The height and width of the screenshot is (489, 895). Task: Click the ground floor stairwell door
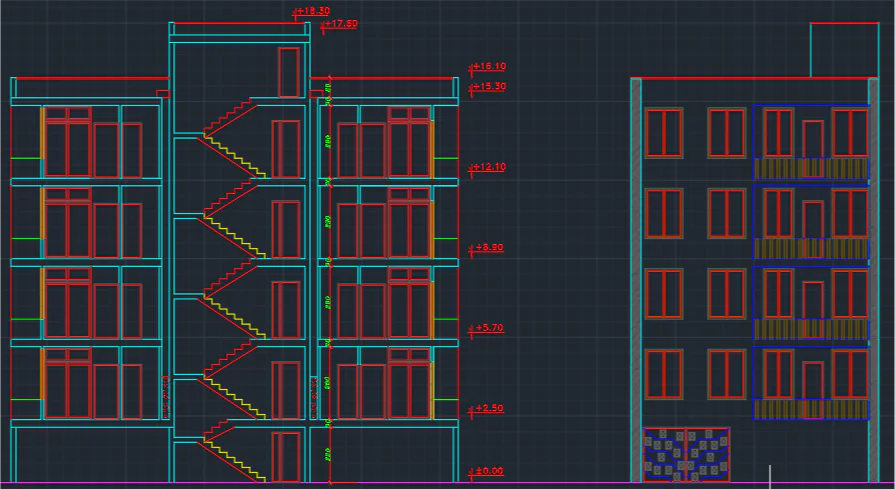point(286,456)
